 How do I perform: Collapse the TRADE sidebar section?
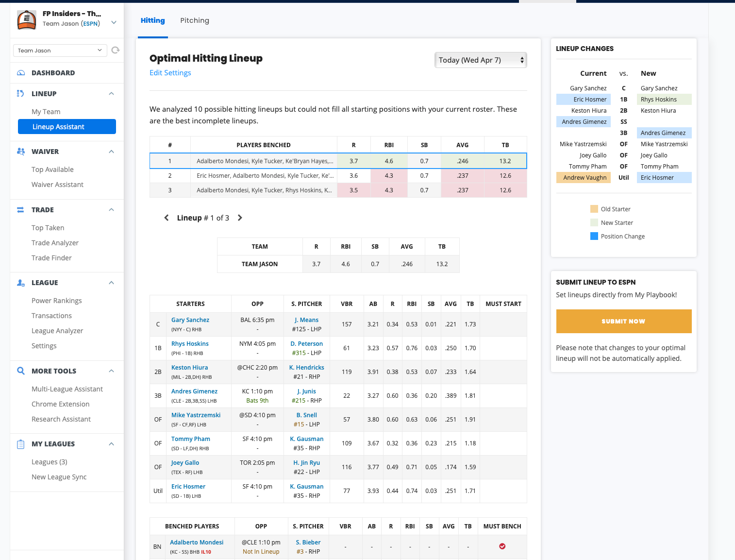point(111,210)
